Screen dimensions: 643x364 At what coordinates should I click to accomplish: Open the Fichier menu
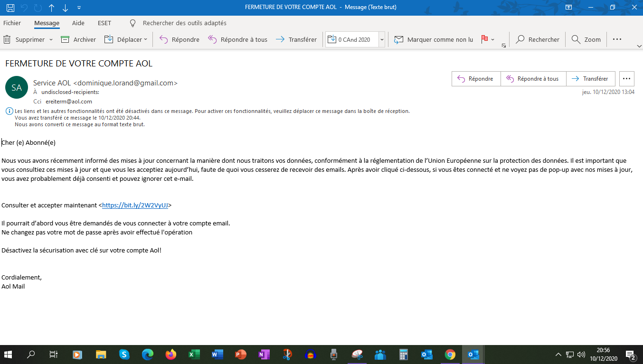(x=12, y=23)
